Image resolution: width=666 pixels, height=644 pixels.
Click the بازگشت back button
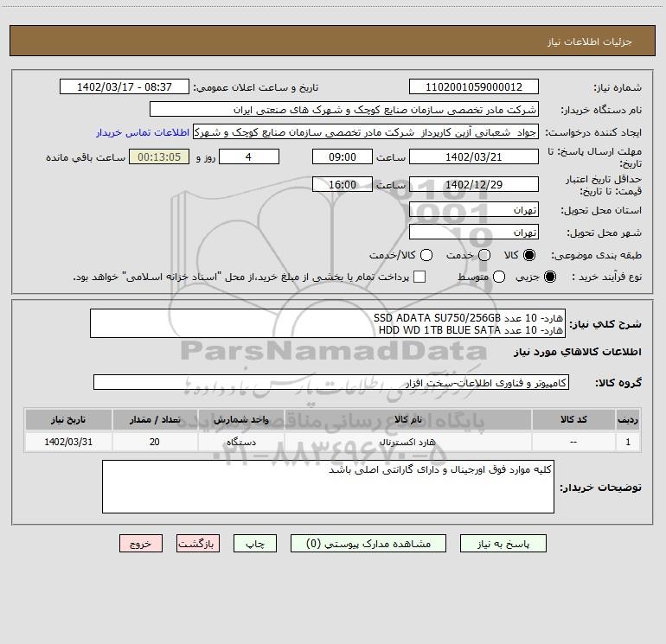click(x=198, y=544)
